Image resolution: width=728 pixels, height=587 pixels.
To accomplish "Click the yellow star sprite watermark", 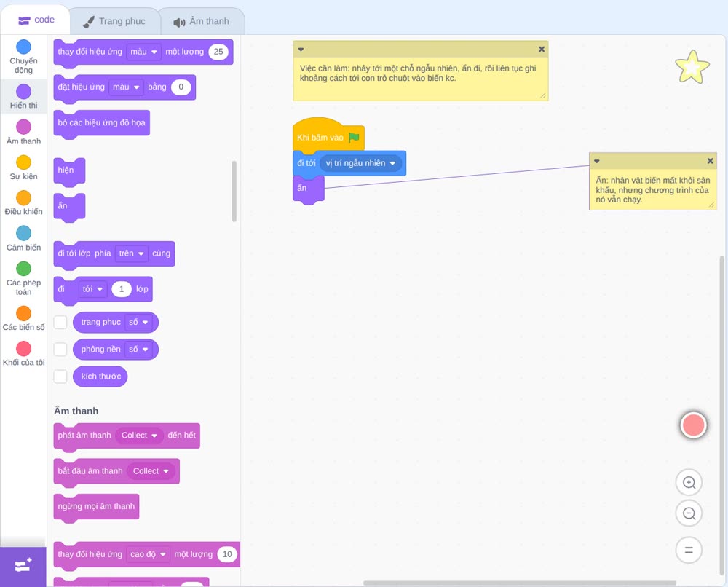I will pos(692,67).
